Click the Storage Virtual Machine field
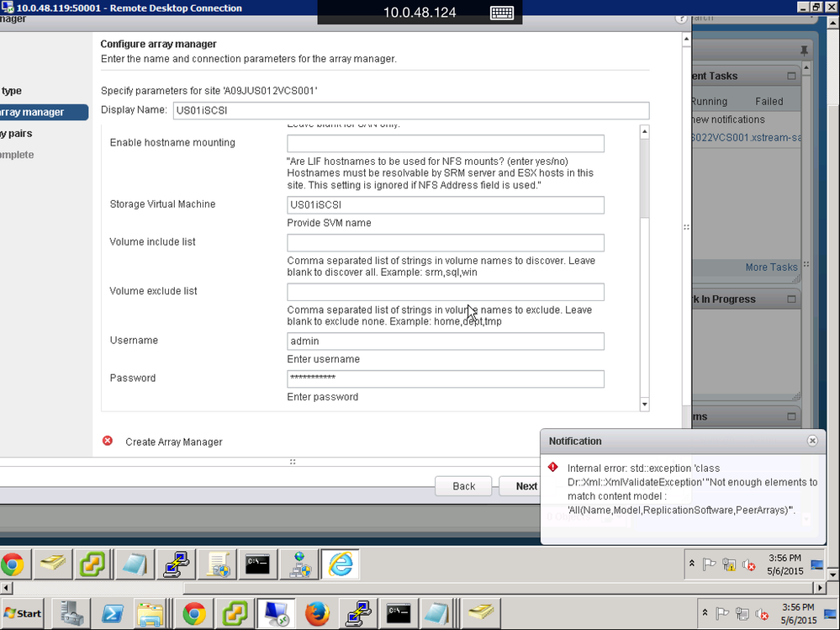 coord(445,204)
